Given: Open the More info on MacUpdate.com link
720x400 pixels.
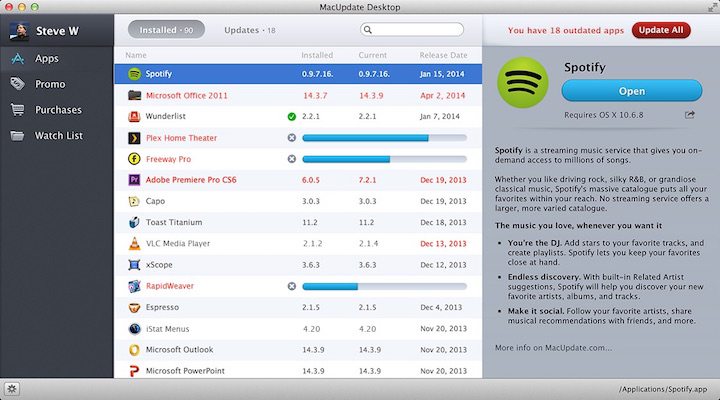Looking at the screenshot, I should [553, 348].
